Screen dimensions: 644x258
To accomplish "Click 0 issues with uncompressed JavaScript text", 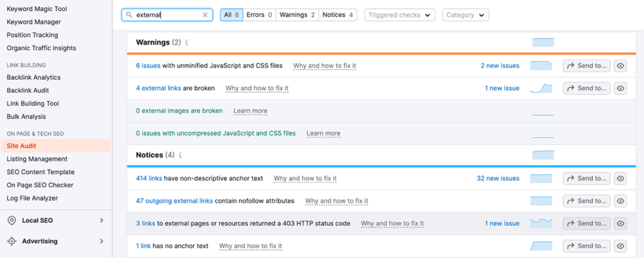I will [216, 133].
